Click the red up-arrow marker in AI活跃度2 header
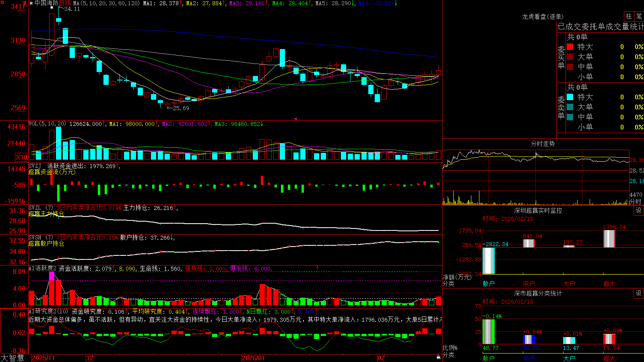This screenshot has width=644, height=362. (x=318, y=268)
